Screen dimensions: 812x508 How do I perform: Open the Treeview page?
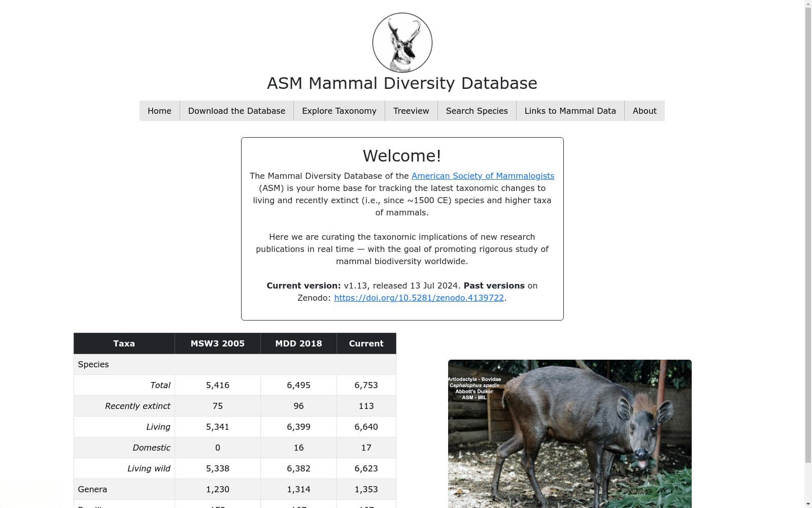click(411, 111)
